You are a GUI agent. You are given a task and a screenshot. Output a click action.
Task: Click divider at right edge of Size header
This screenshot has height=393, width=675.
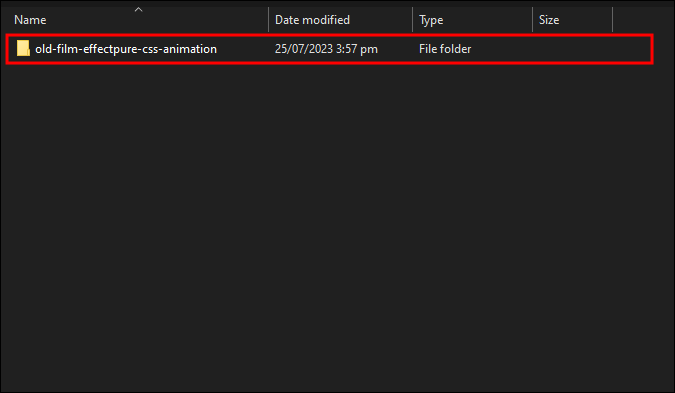tap(613, 20)
